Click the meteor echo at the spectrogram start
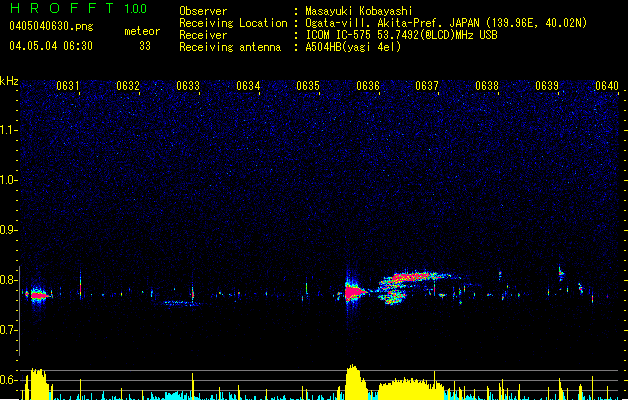Screen dimensions: 629x400 pos(38,295)
